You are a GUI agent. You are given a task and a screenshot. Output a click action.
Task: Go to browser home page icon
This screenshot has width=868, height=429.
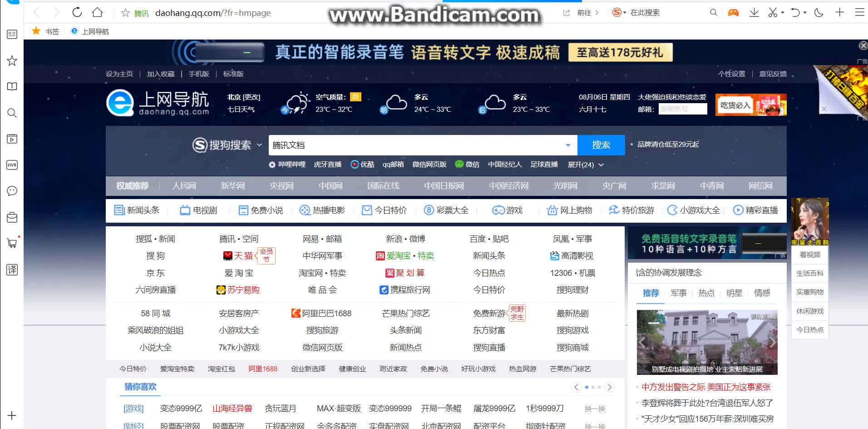pyautogui.click(x=97, y=12)
